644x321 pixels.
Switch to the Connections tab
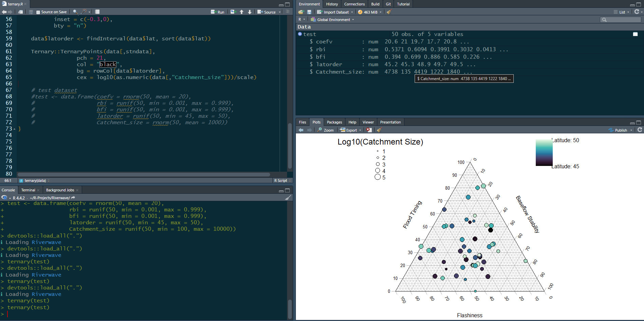coord(354,4)
